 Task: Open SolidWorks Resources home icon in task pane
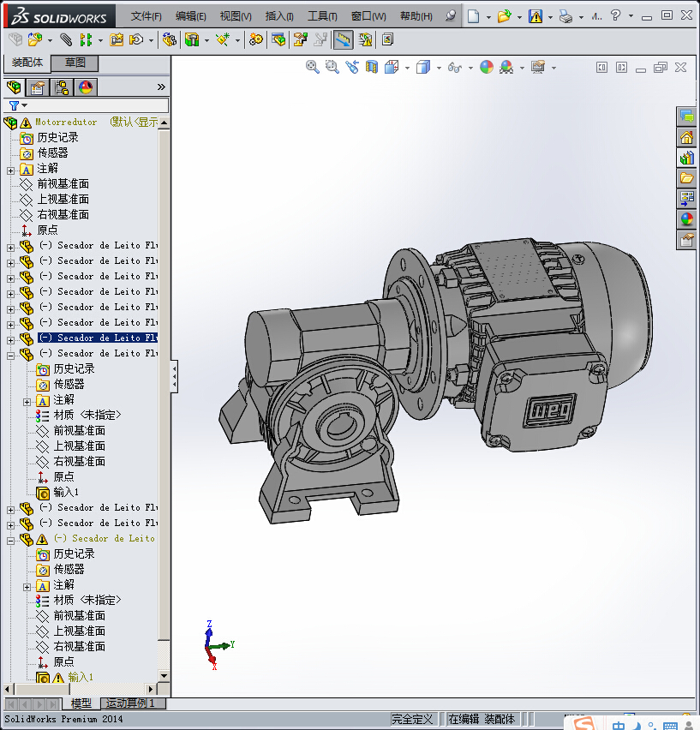click(x=686, y=137)
